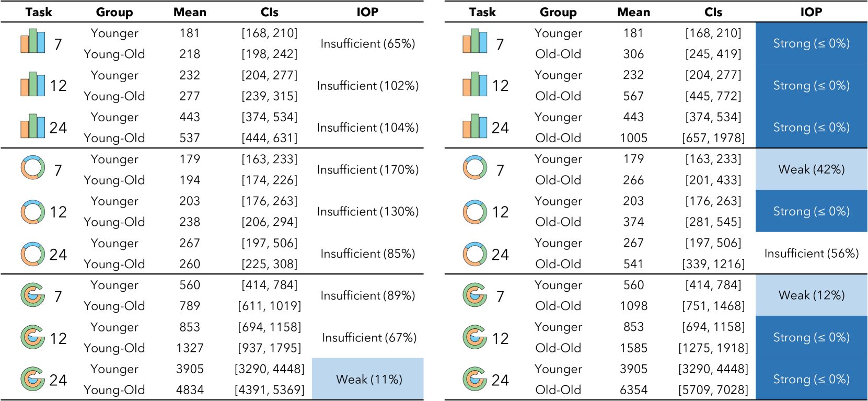
Task: Select the bar chart icon for task 24 in the Old-Old table
Action: 474,126
